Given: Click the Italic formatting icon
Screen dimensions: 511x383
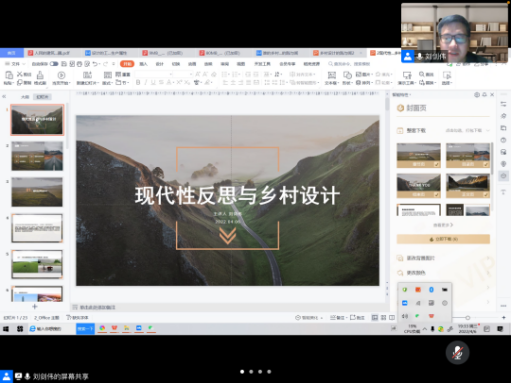Looking at the screenshot, I should coord(145,82).
